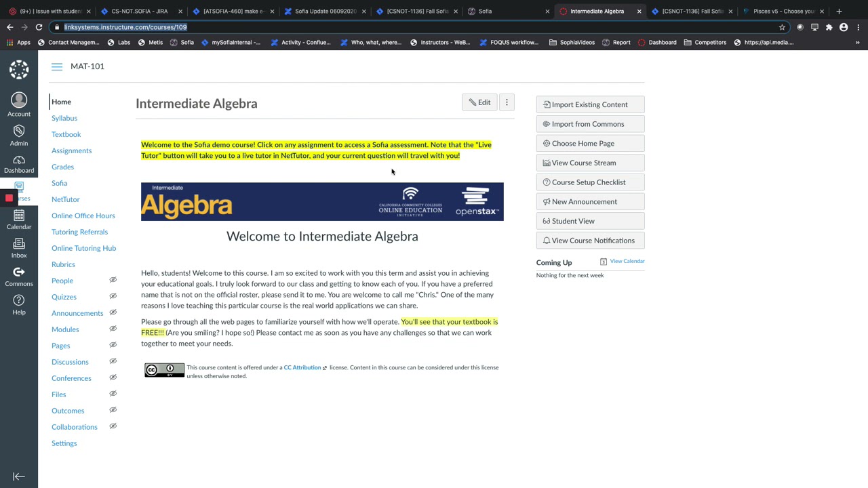Click the MAT-101 breadcrumb link
The width and height of the screenshot is (868, 488).
pos(87,66)
